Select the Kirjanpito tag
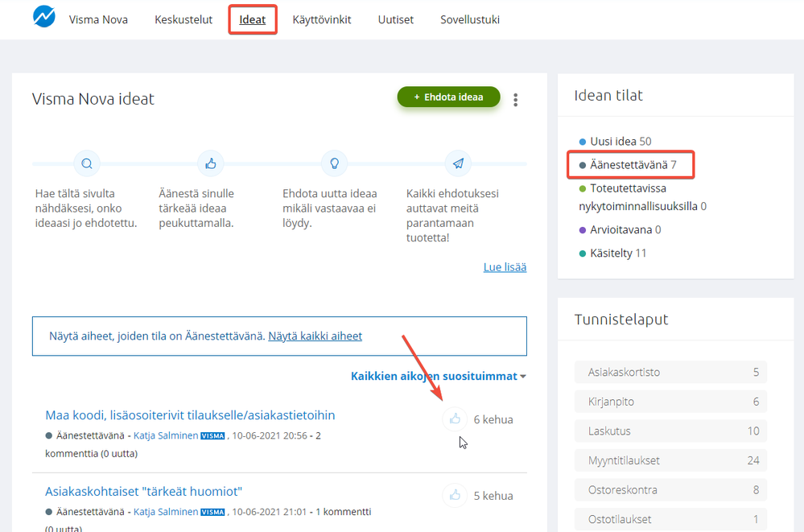 670,401
